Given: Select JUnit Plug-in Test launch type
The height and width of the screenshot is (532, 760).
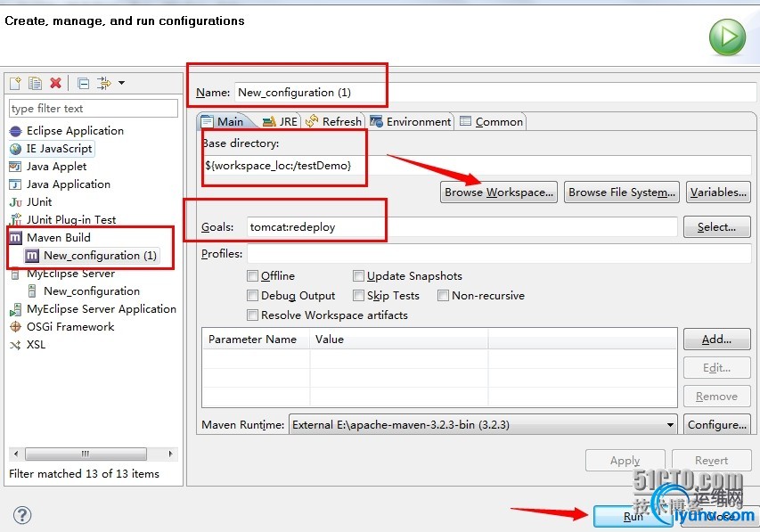Looking at the screenshot, I should tap(70, 220).
